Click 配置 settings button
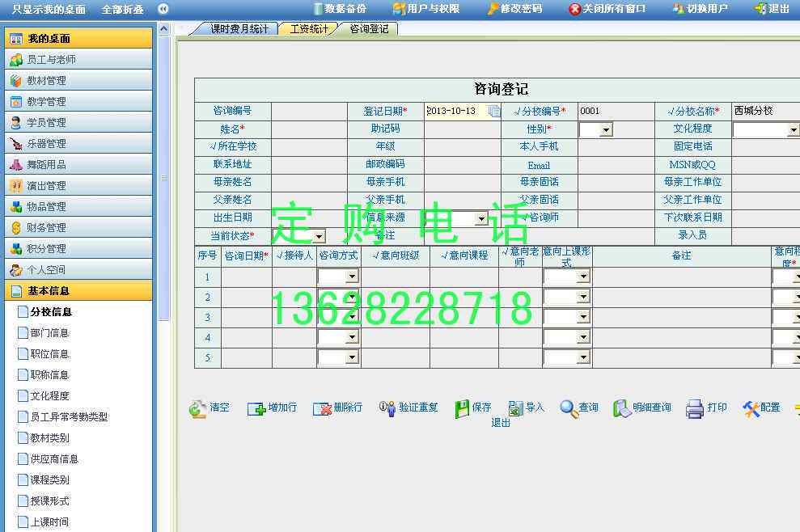Screen dimensions: 800x532 click(762, 408)
